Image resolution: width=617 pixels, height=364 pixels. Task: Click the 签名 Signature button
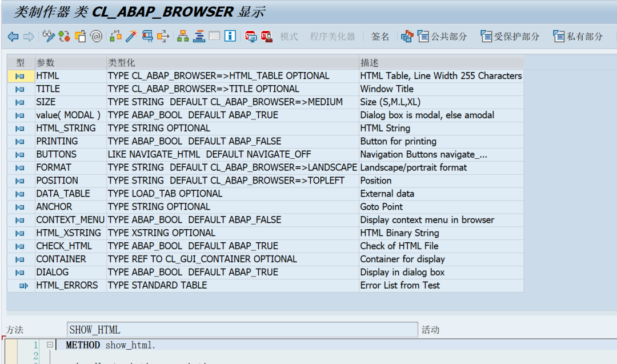380,37
